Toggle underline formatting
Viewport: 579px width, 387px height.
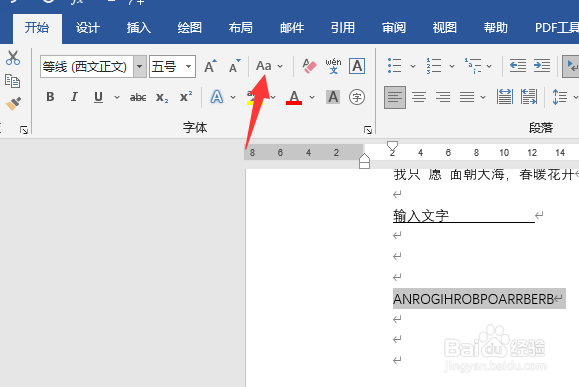coord(98,97)
